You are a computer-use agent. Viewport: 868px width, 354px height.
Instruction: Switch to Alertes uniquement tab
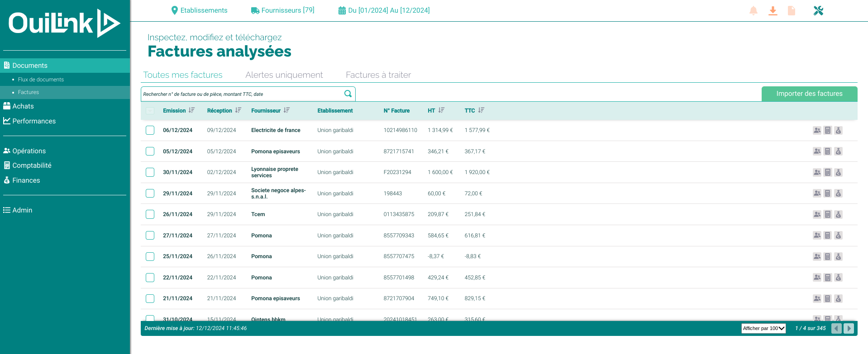[284, 75]
